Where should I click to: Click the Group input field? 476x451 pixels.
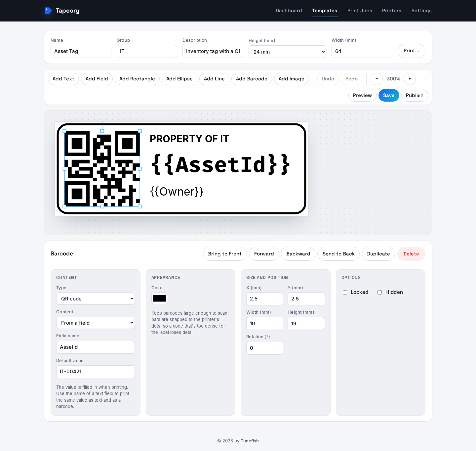click(147, 51)
